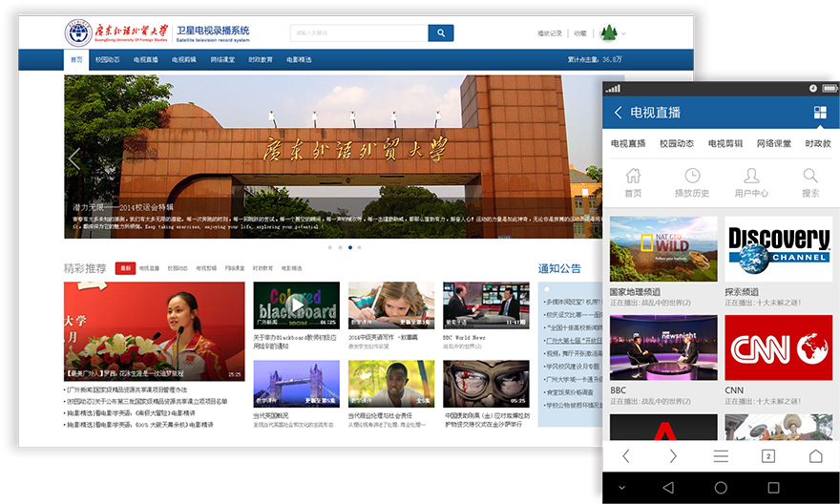Open the grid menu icon in mobile header
Viewport: 840px width, 504px height.
point(820,113)
